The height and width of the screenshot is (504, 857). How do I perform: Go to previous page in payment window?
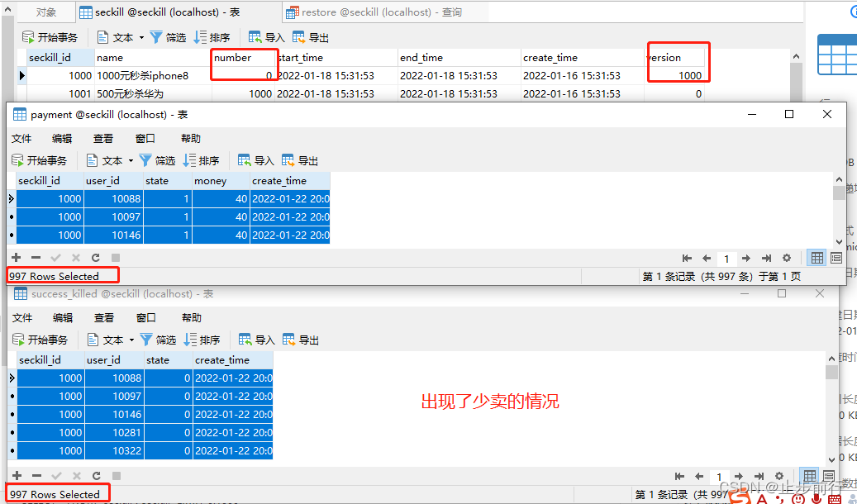click(707, 258)
